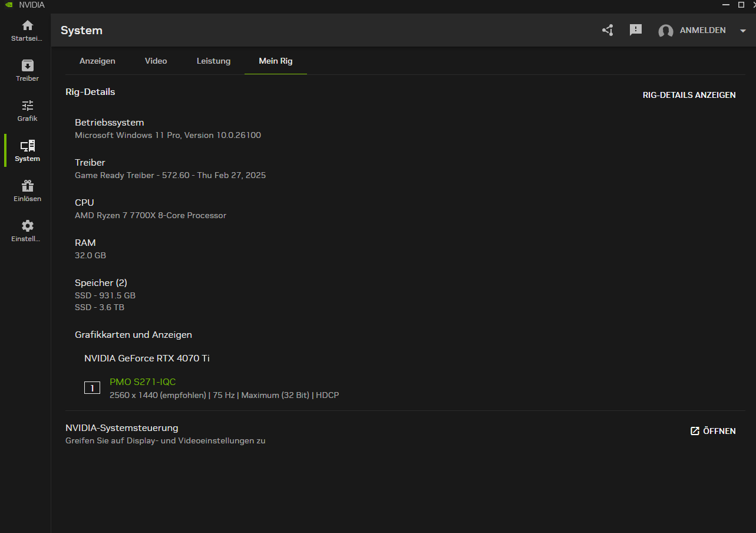Open the Grafik sliders icon
The height and width of the screenshot is (533, 756).
click(x=27, y=106)
